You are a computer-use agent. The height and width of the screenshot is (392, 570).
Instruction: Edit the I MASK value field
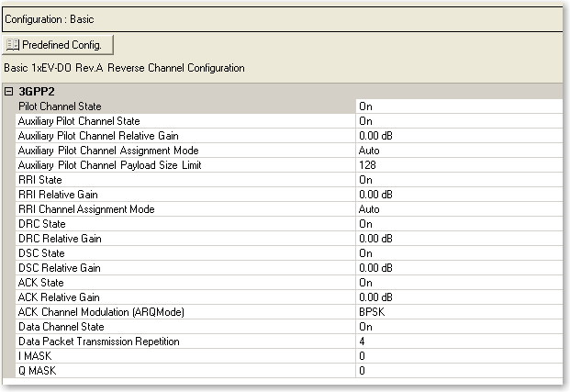click(x=457, y=356)
